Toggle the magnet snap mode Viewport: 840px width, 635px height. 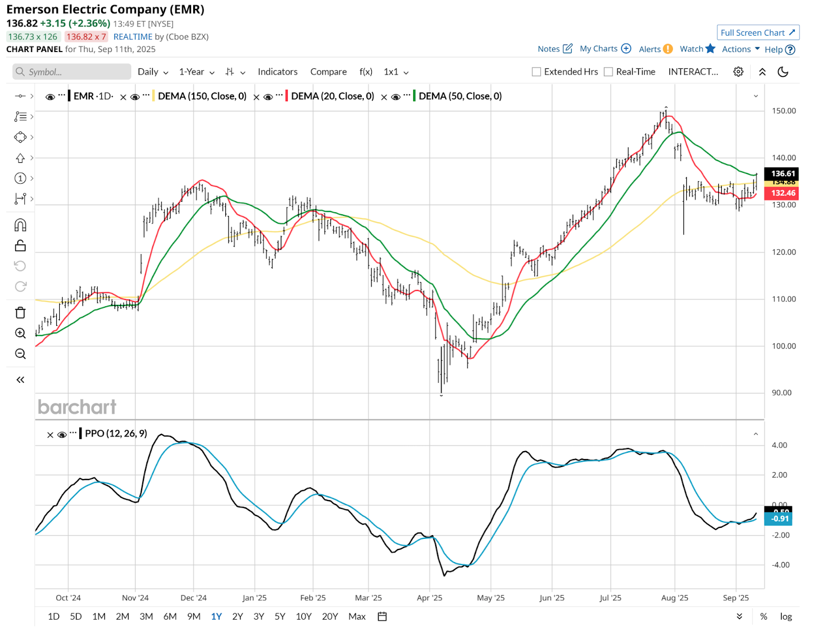tap(20, 225)
